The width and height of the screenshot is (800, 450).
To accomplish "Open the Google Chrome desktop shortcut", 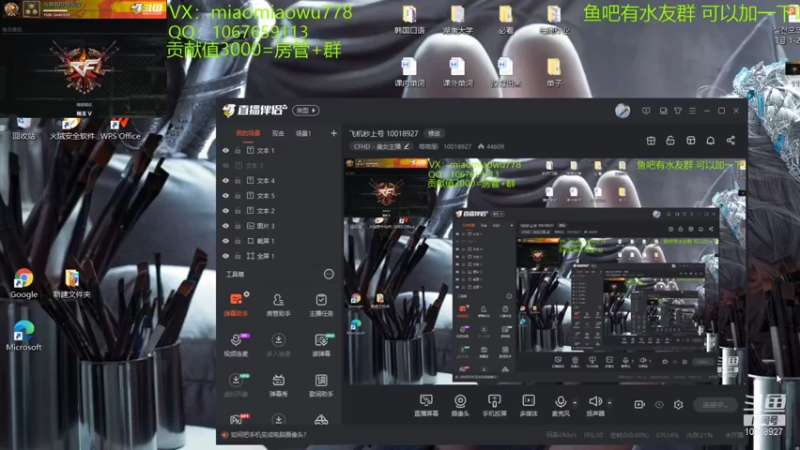I will [23, 283].
